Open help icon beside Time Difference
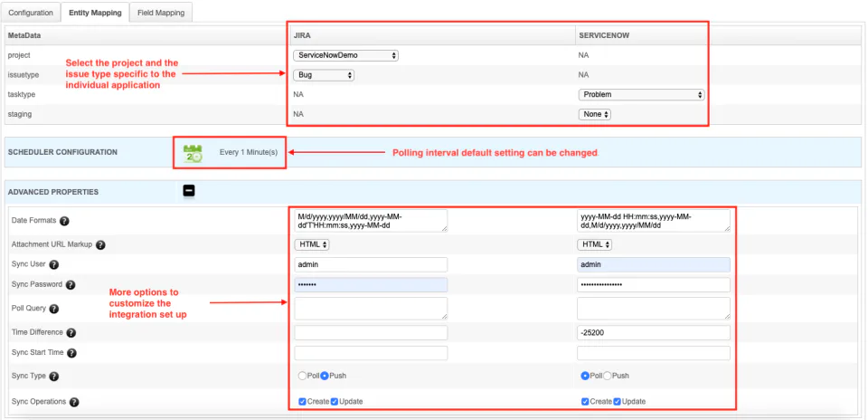Screen dimensions: 868x420 click(71, 333)
